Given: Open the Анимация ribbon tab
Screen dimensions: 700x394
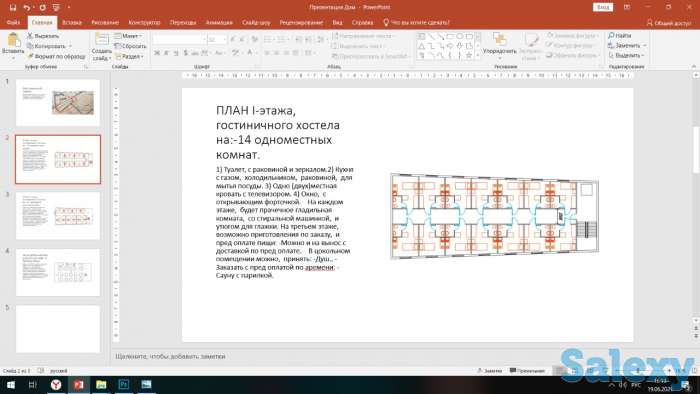Looking at the screenshot, I should click(219, 22).
